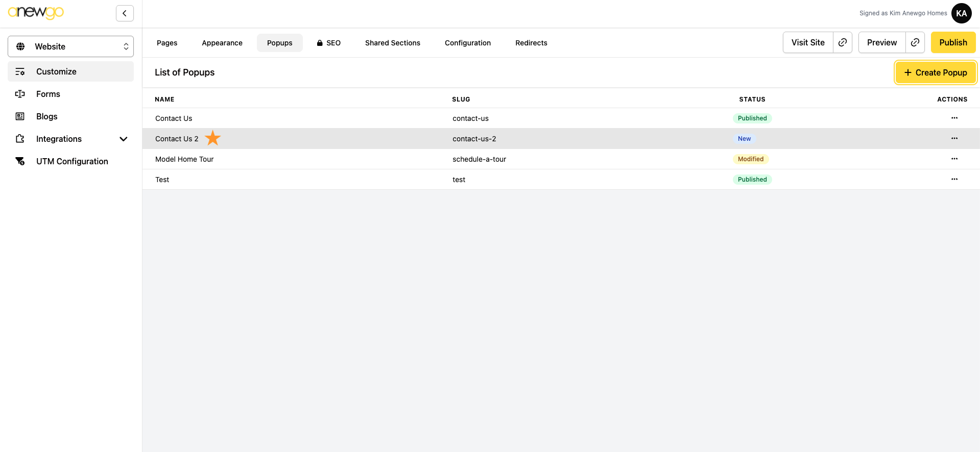The height and width of the screenshot is (452, 980).
Task: Expand the Integrations submenu
Action: (123, 139)
